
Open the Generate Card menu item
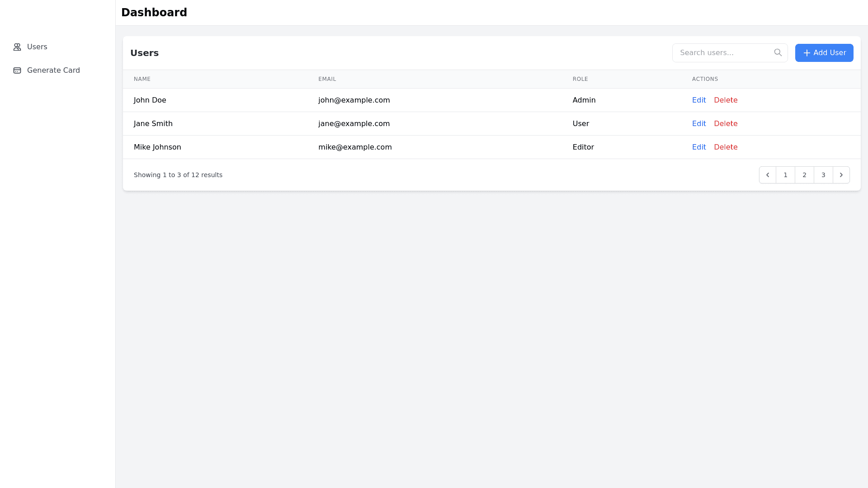pos(53,70)
